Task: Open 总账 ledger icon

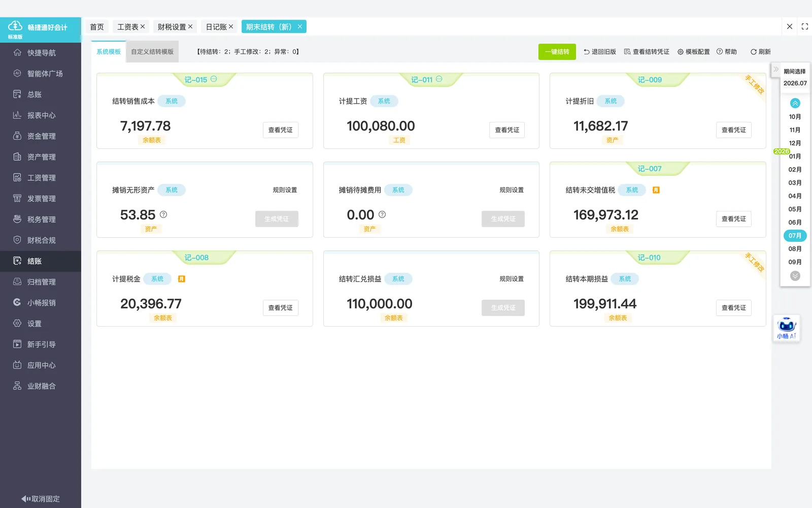Action: click(x=17, y=94)
